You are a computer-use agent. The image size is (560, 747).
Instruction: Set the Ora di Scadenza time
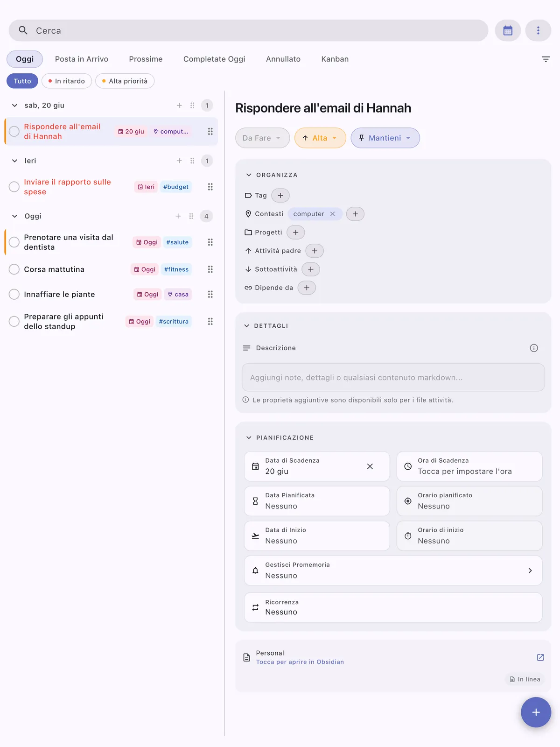tap(469, 466)
